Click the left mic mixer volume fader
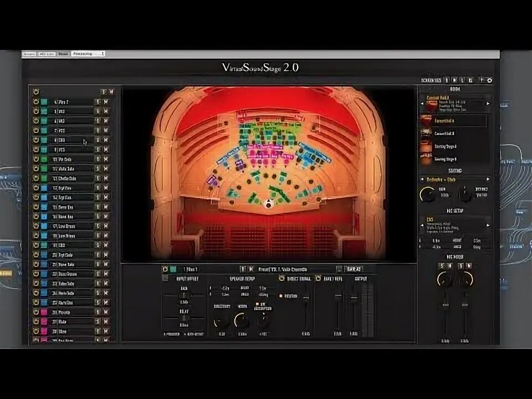 tap(445, 305)
